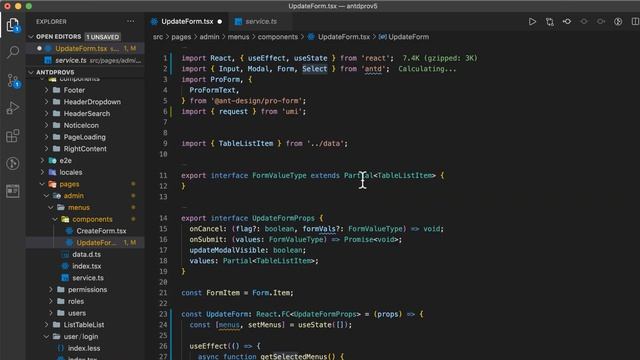Open the Explorer more actions ellipsis
The height and width of the screenshot is (360, 640).
[x=131, y=21]
